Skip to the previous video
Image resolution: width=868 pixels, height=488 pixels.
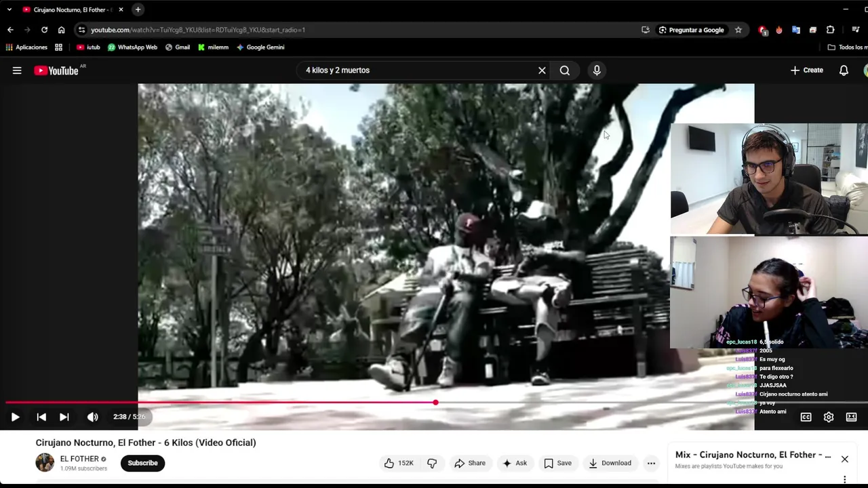[41, 417]
